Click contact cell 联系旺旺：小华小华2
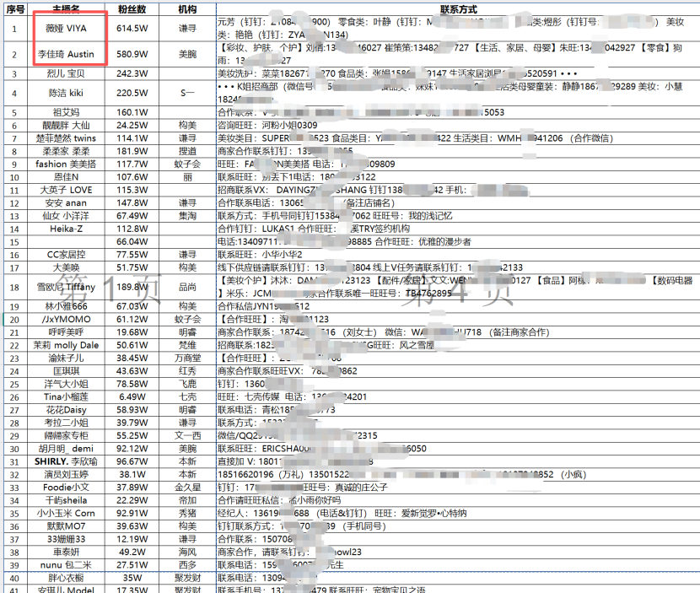 pyautogui.click(x=458, y=255)
